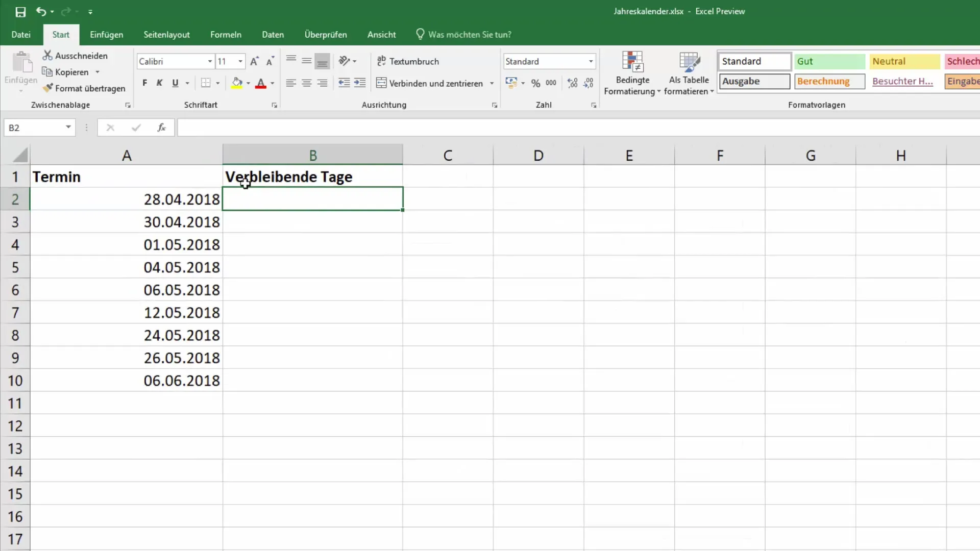Select all cells corner triangle
980x551 pixels.
pos(19,155)
